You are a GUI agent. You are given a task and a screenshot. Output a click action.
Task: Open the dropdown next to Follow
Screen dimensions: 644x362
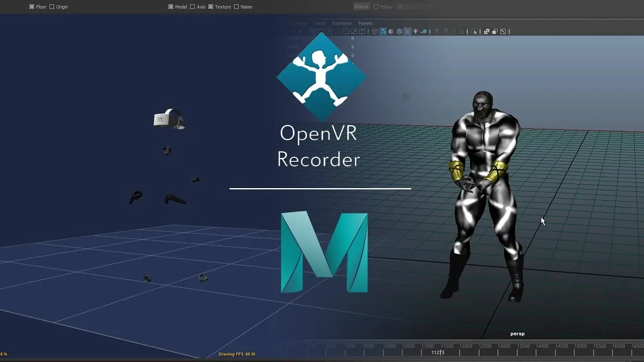(414, 7)
